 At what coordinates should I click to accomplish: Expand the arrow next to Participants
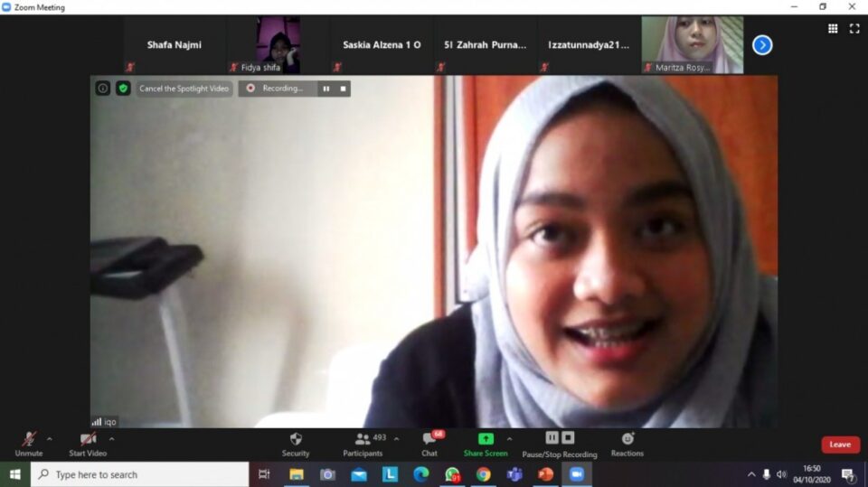tap(396, 439)
